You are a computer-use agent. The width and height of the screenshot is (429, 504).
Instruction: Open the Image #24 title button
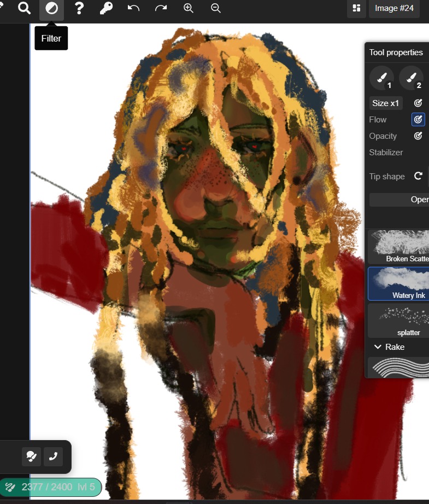394,8
